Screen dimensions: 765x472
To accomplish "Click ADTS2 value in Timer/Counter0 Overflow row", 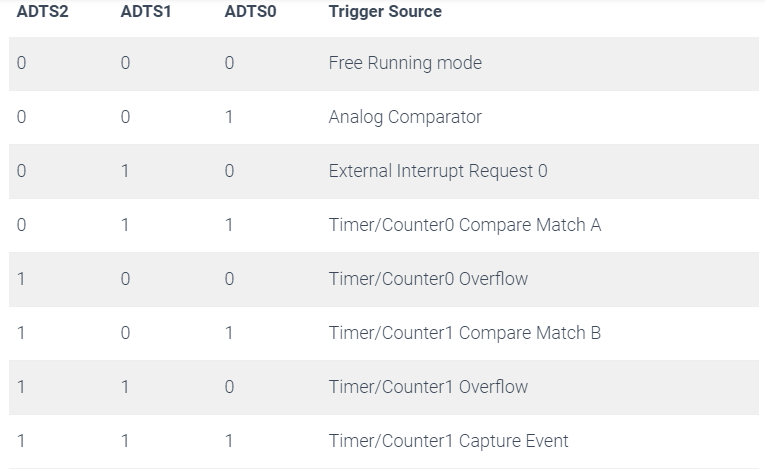I will [x=21, y=279].
